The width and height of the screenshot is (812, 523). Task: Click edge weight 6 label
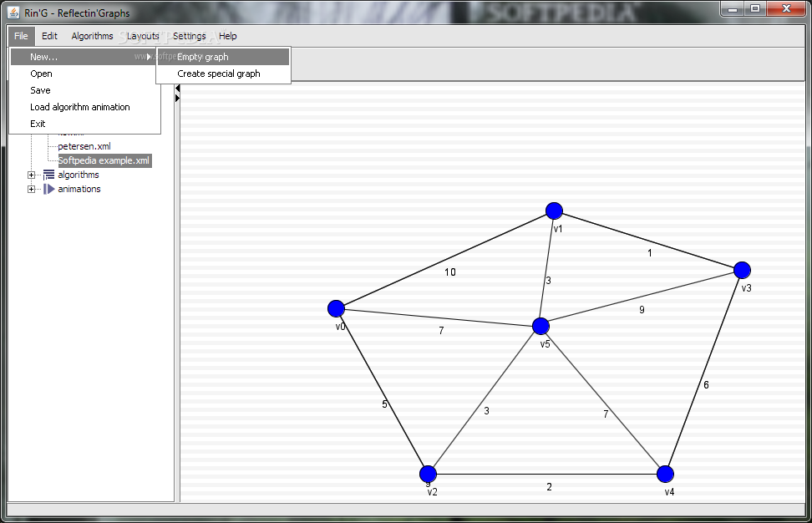pyautogui.click(x=706, y=385)
